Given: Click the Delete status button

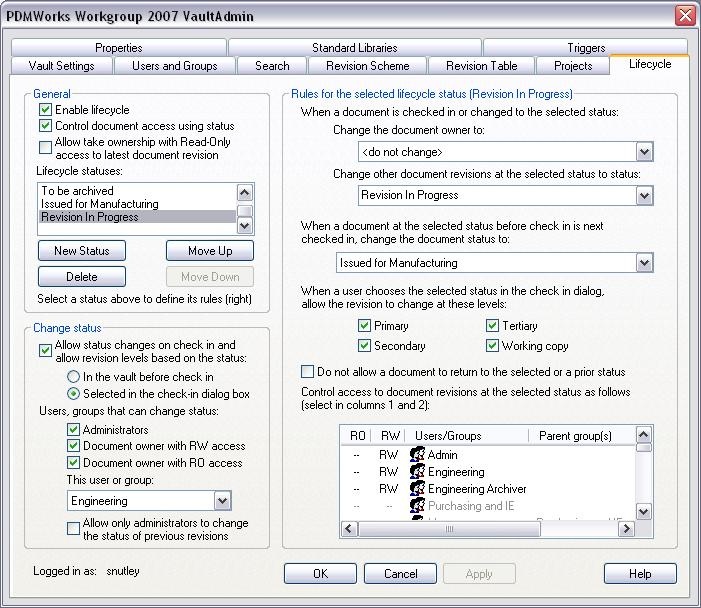Looking at the screenshot, I should (82, 277).
